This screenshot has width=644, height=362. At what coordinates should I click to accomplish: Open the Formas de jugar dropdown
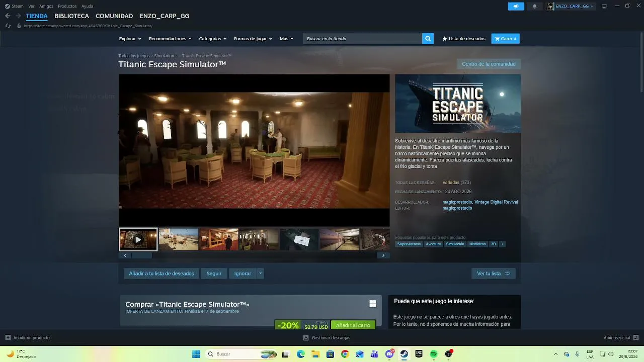pyautogui.click(x=253, y=39)
